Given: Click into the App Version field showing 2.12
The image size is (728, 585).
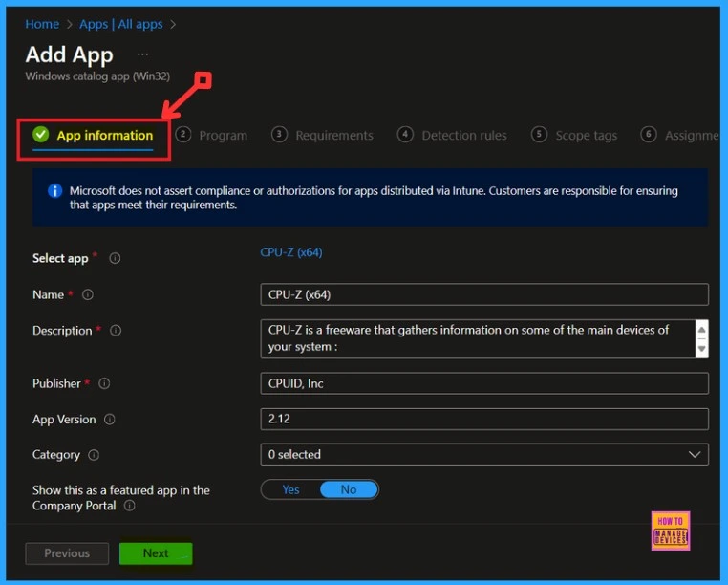Looking at the screenshot, I should [x=484, y=419].
